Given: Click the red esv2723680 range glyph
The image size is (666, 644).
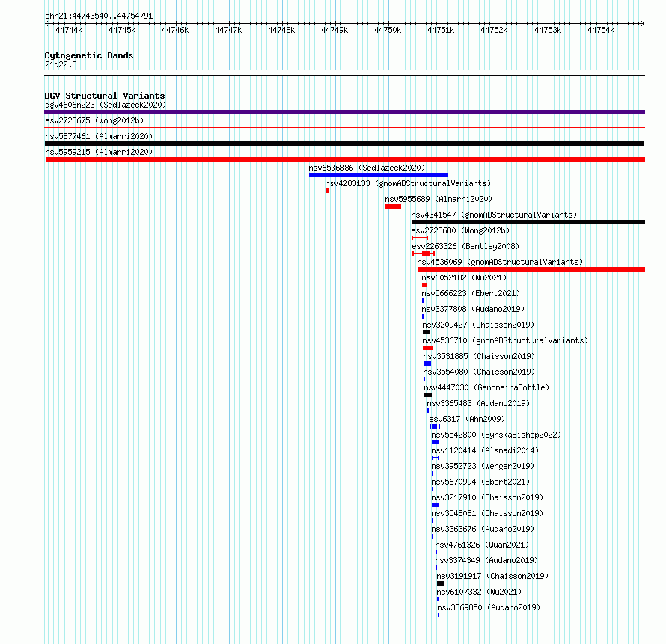Looking at the screenshot, I should pos(420,238).
